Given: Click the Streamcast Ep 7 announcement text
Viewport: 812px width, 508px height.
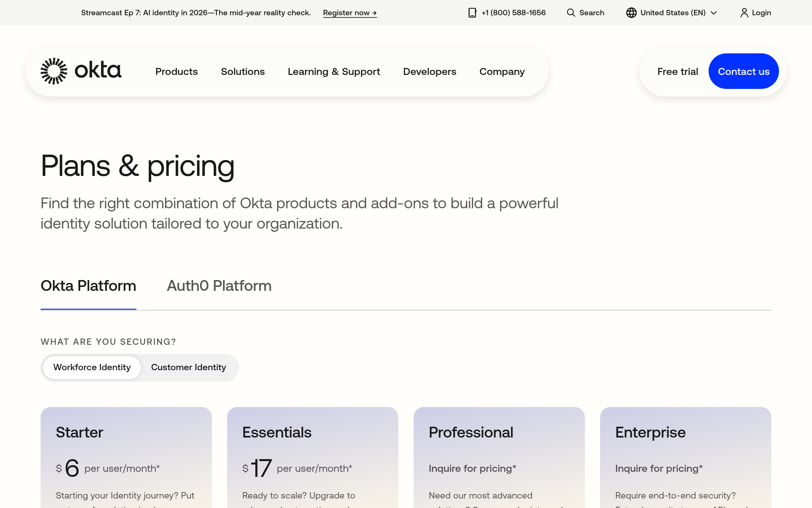Looking at the screenshot, I should tap(196, 13).
